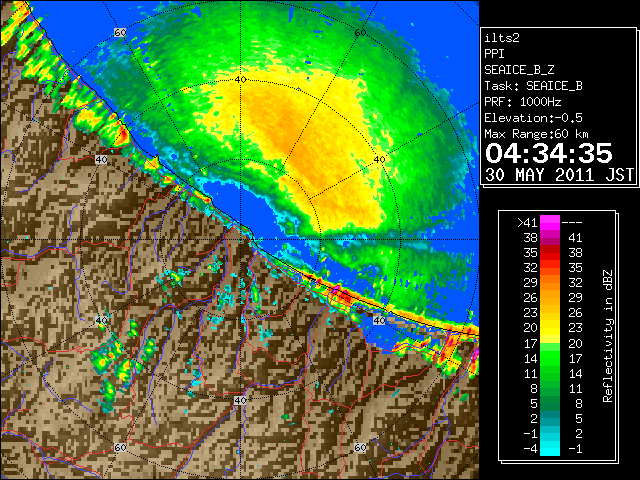This screenshot has height=480, width=640.
Task: Click the '40' range label south of radar center
Action: pos(240,400)
